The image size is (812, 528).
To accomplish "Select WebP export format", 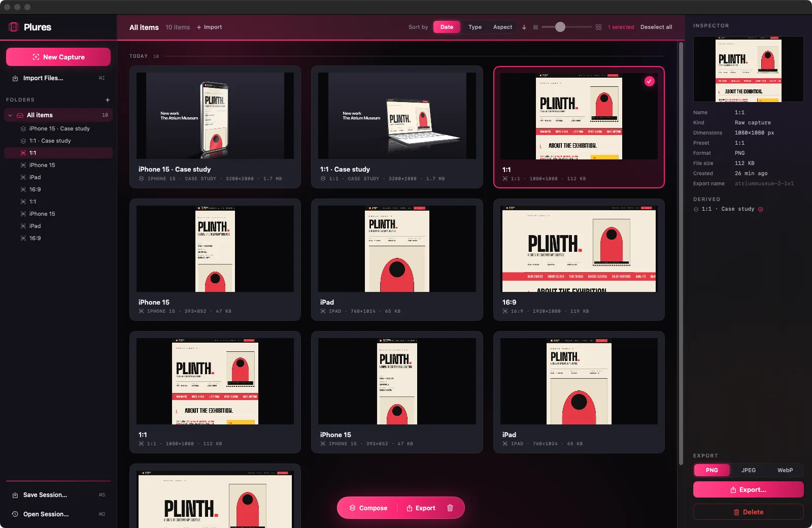I will coord(785,470).
